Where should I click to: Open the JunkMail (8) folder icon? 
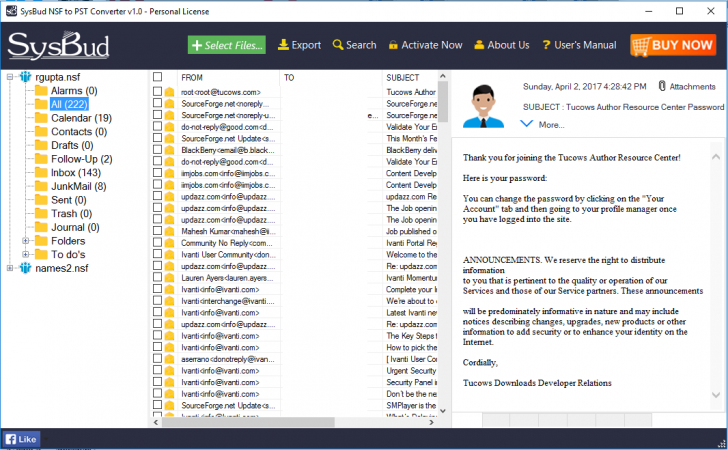click(41, 186)
